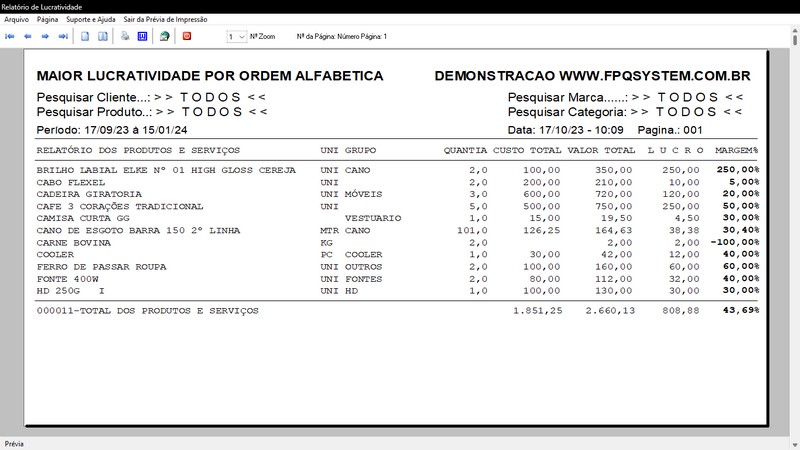
Task: Click the printer icon
Action: click(x=125, y=36)
